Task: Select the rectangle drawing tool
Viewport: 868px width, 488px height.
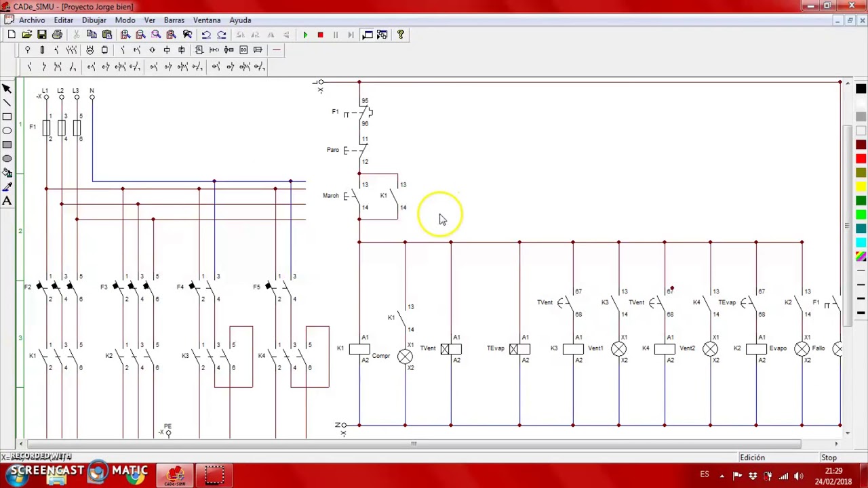Action: (7, 117)
